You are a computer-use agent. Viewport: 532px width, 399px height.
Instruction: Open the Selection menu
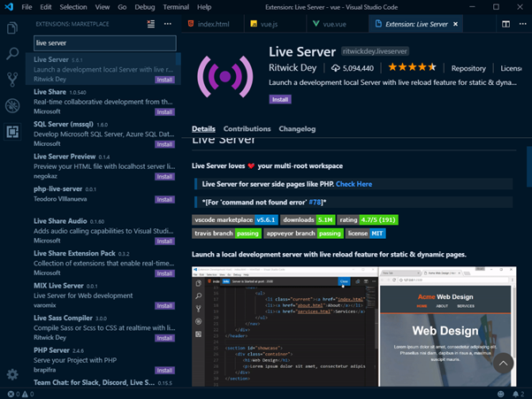coord(73,7)
